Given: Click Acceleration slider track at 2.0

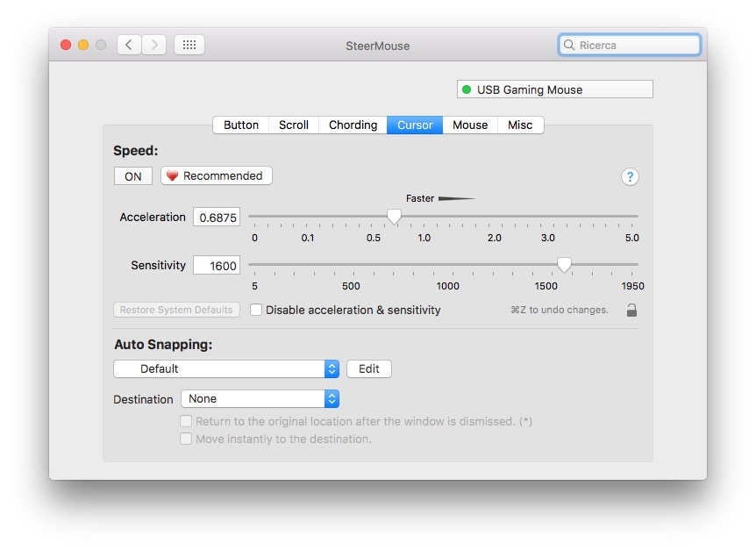Looking at the screenshot, I should coord(494,217).
